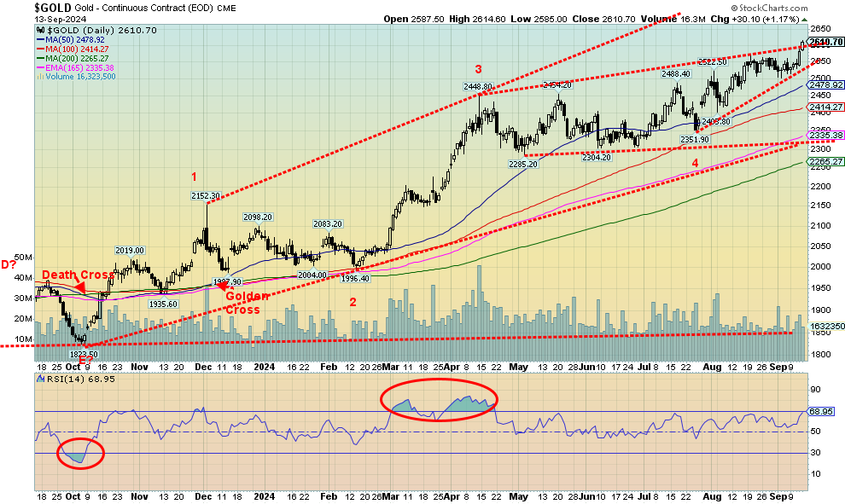Click the red wave 2 label near February
This screenshot has height=504, width=845.
(x=353, y=302)
